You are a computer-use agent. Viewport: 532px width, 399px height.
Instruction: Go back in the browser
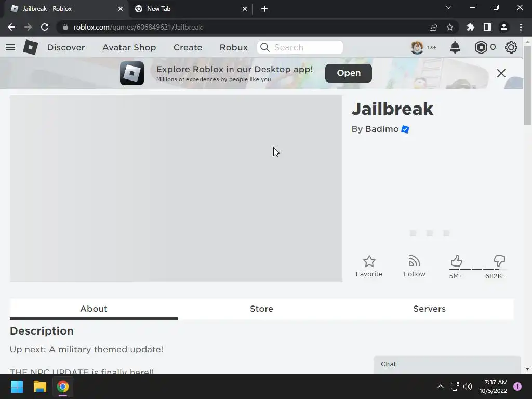coord(11,27)
